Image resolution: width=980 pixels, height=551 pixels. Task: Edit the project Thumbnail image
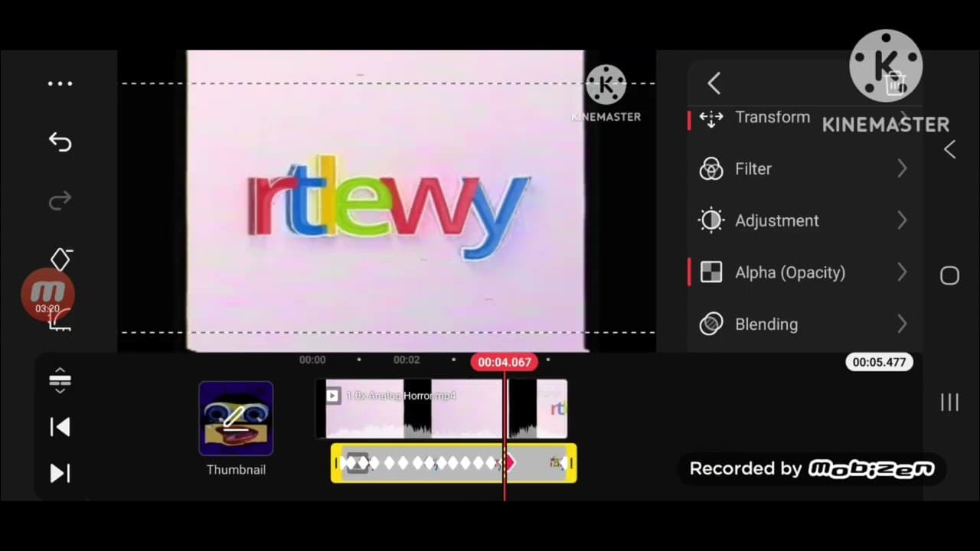pyautogui.click(x=236, y=419)
